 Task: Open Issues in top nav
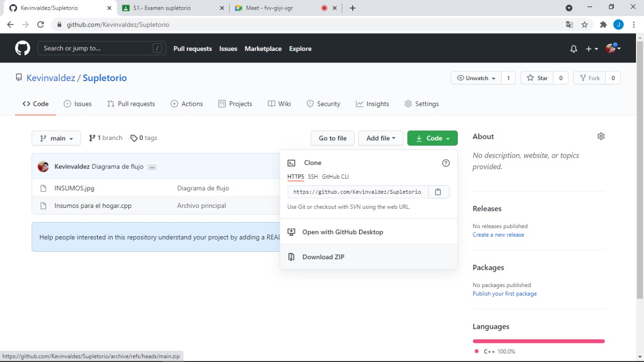[228, 49]
